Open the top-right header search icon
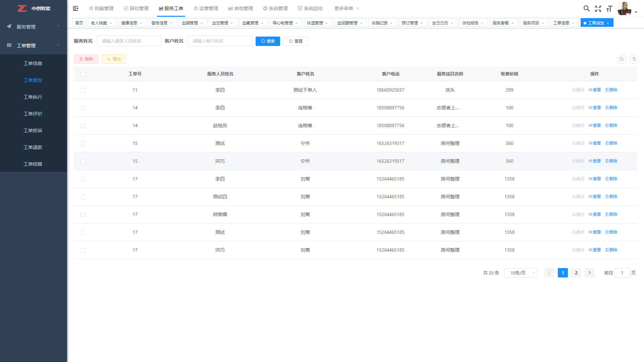644x362 pixels. (x=586, y=8)
